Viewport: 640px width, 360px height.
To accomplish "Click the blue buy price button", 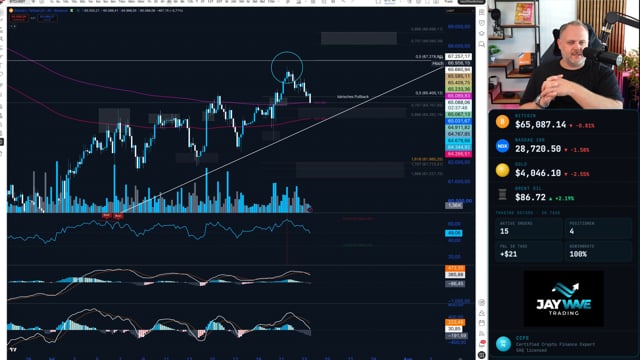I will pyautogui.click(x=47, y=18).
